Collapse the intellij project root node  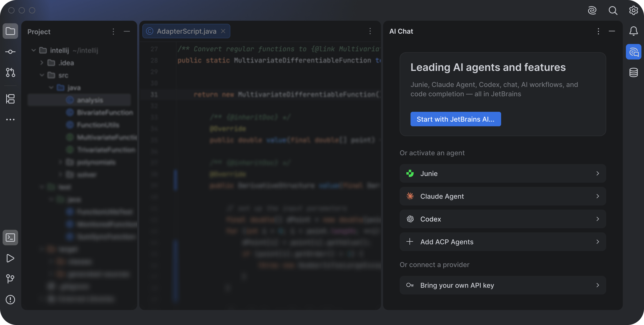[x=33, y=50]
